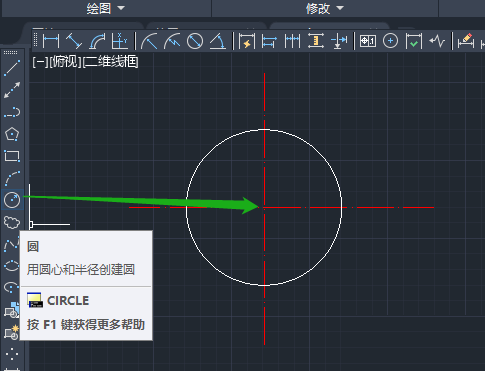Select the Dimension Break tool
Viewport: 485px width, 371px height.
pos(339,41)
